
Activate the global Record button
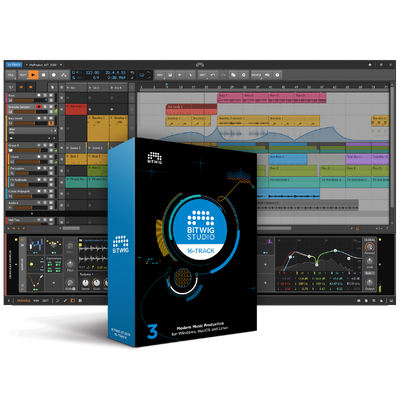(x=53, y=75)
